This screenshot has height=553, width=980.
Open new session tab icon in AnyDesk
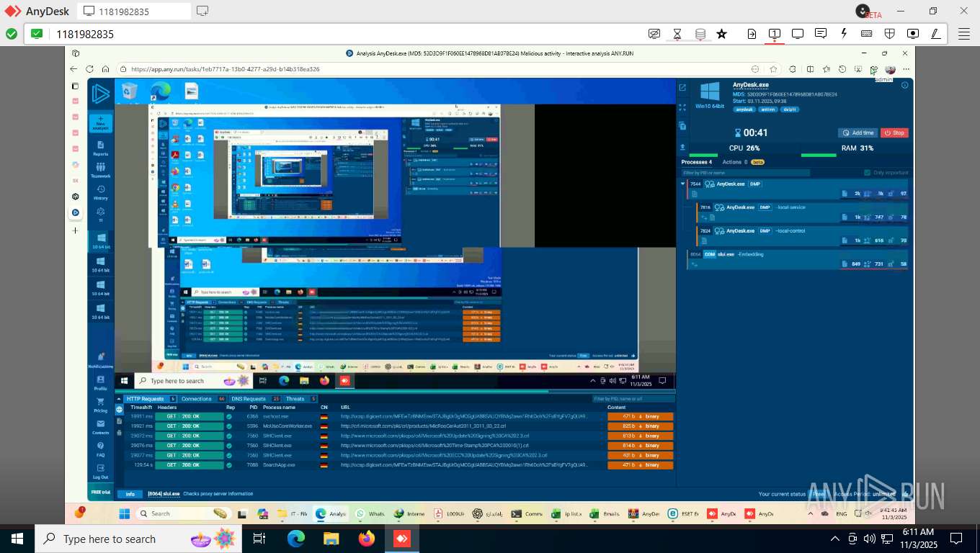coord(202,11)
